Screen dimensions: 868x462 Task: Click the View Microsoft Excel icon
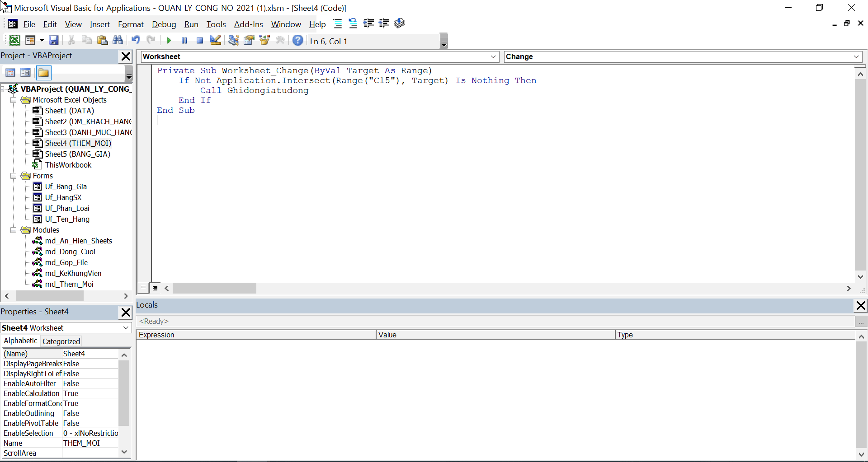coord(15,41)
